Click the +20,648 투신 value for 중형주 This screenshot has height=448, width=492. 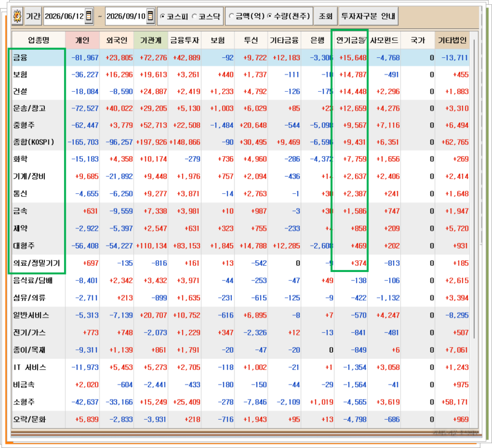[253, 126]
